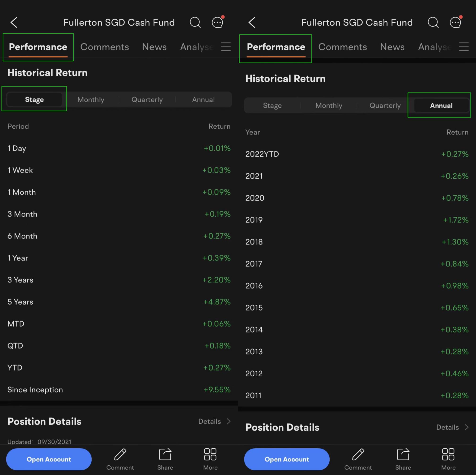This screenshot has height=475, width=476.
Task: Toggle to Monthly view left screen
Action: [90, 99]
